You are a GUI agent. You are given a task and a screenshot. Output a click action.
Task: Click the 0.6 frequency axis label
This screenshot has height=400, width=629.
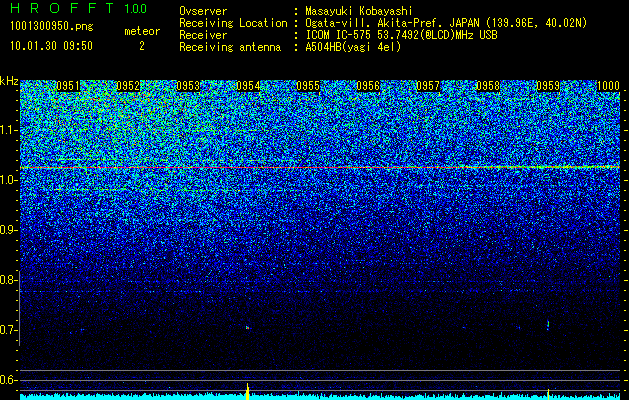8,380
